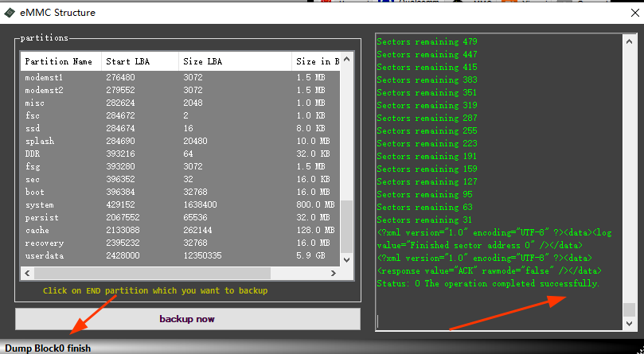Click the log panel scrollbar thumb

click(629, 309)
